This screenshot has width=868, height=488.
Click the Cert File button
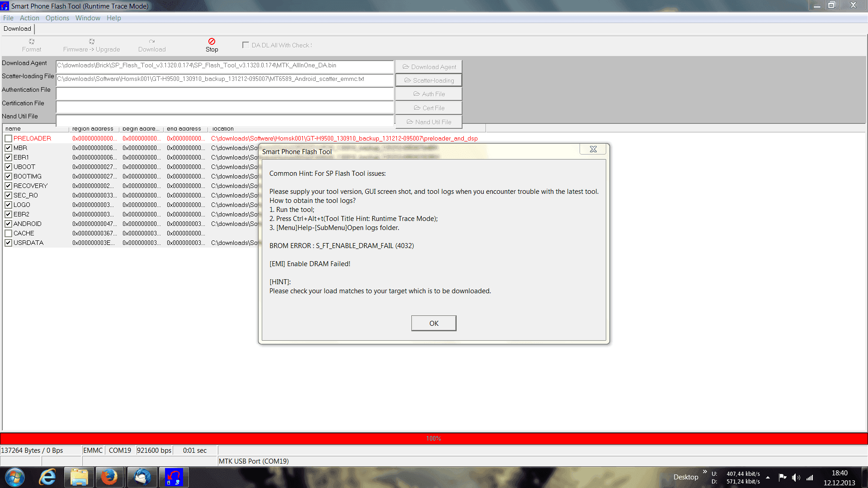[429, 108]
